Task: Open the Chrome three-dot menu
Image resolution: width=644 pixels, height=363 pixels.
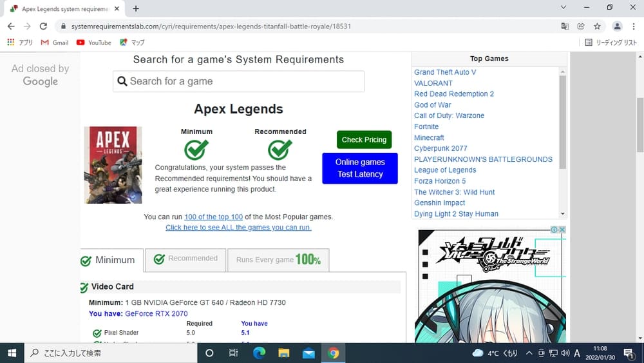Action: pos(634,26)
